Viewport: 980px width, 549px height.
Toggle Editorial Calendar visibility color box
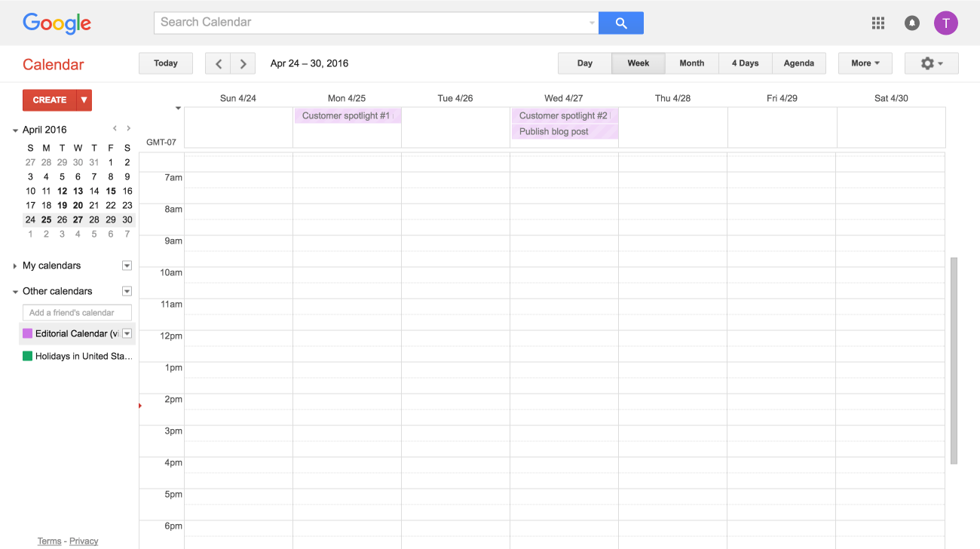[28, 333]
